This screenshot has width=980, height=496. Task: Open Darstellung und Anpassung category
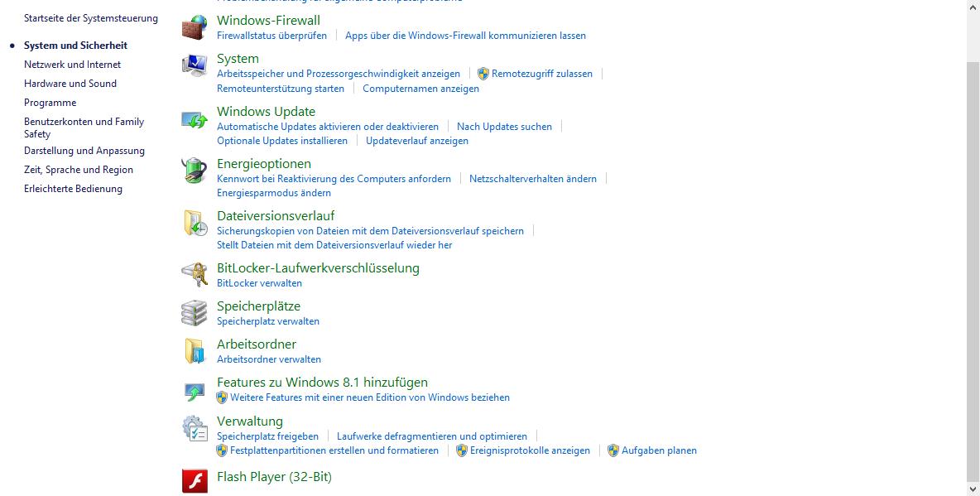pyautogui.click(x=84, y=151)
